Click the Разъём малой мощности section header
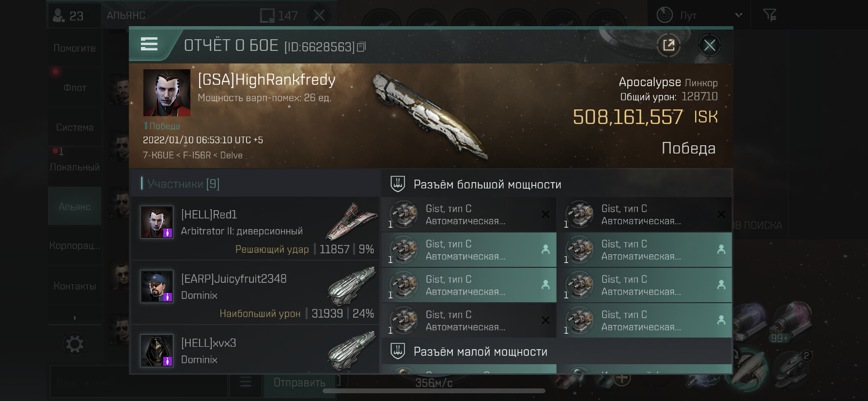Image resolution: width=868 pixels, height=401 pixels. coord(480,352)
